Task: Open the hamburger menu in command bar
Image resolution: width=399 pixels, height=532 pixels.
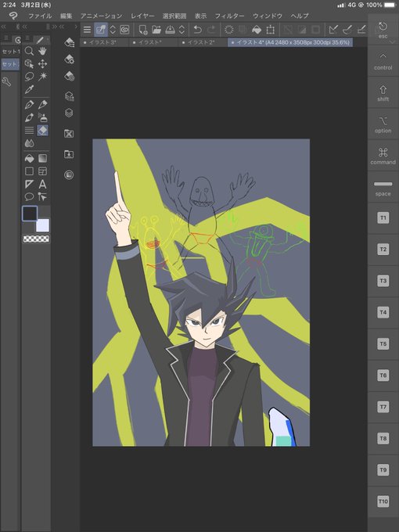Action: tap(87, 30)
